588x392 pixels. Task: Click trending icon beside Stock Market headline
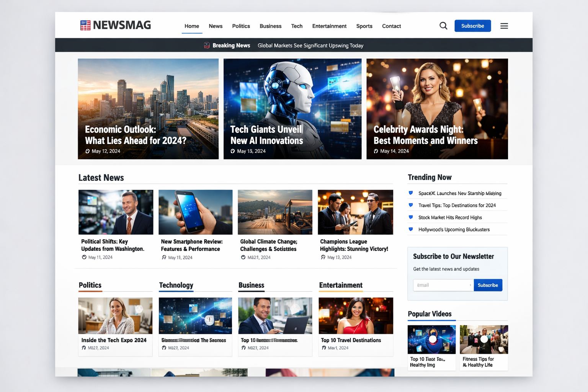click(411, 217)
